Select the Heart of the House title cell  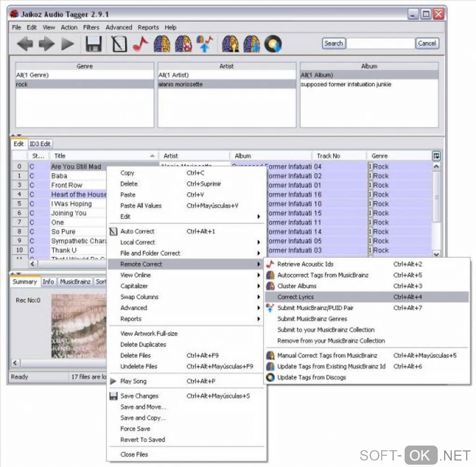click(x=78, y=194)
